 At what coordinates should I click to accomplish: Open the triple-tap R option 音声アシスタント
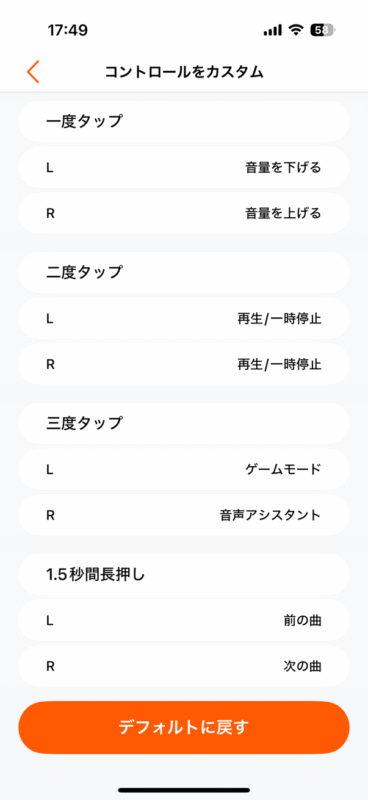coord(184,515)
